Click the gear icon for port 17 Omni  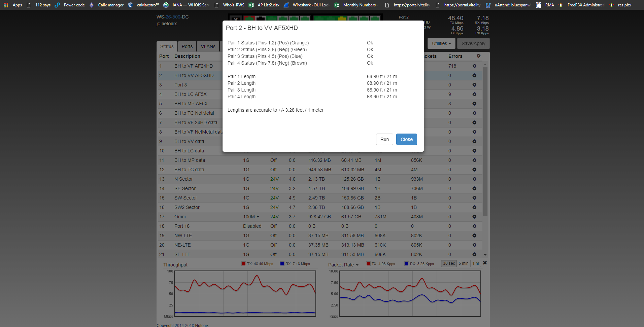point(474,217)
